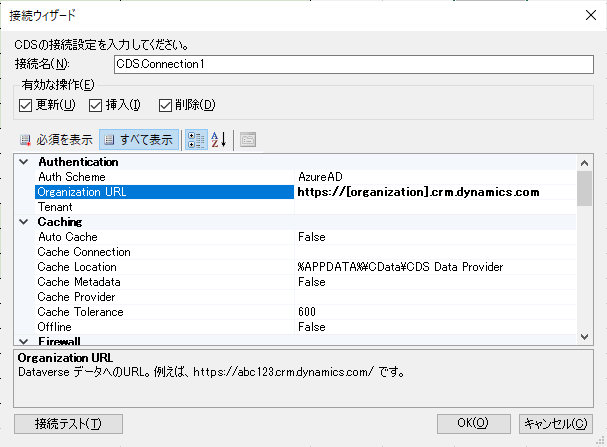Screen dimensions: 607x447
Task: Edit the https://[organization].crm.dynamics.com value
Action: point(435,192)
